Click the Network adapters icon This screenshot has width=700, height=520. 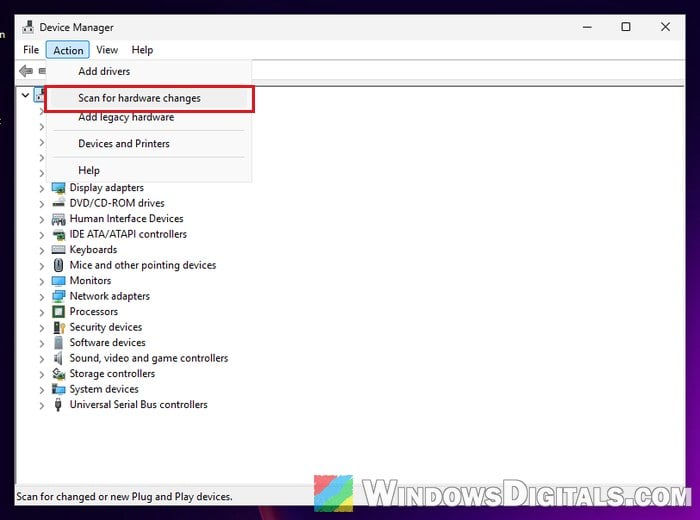(x=58, y=296)
